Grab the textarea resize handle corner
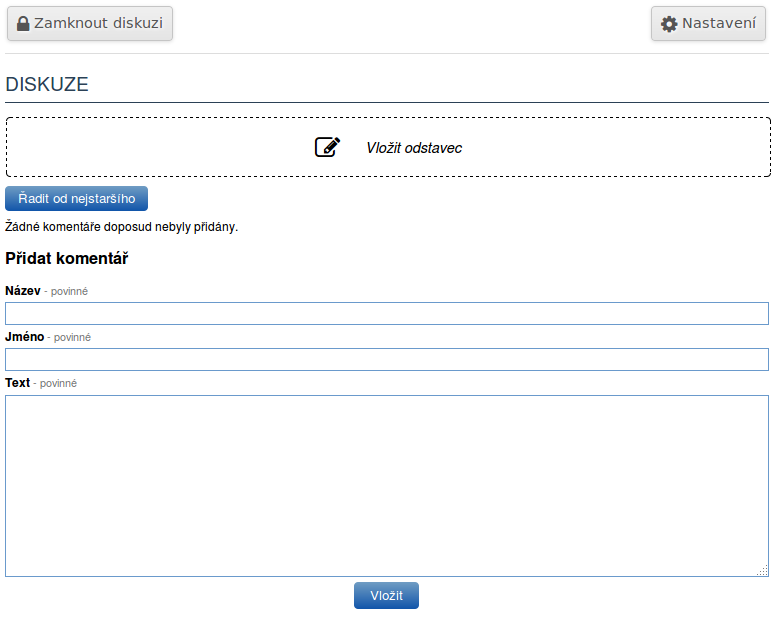774x618 pixels. tap(762, 570)
